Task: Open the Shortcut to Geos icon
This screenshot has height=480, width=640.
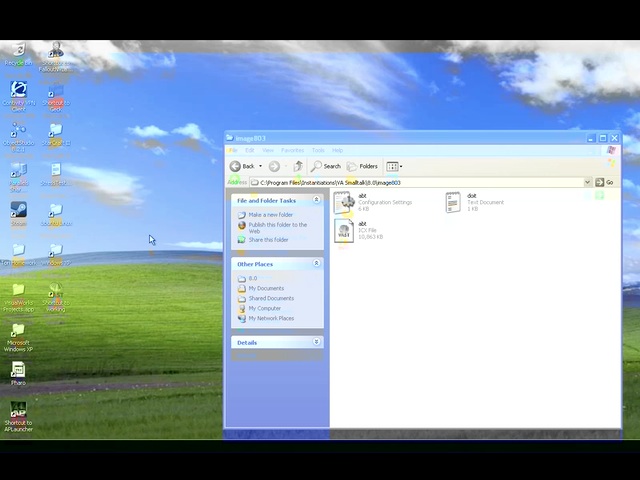Action: pyautogui.click(x=56, y=98)
